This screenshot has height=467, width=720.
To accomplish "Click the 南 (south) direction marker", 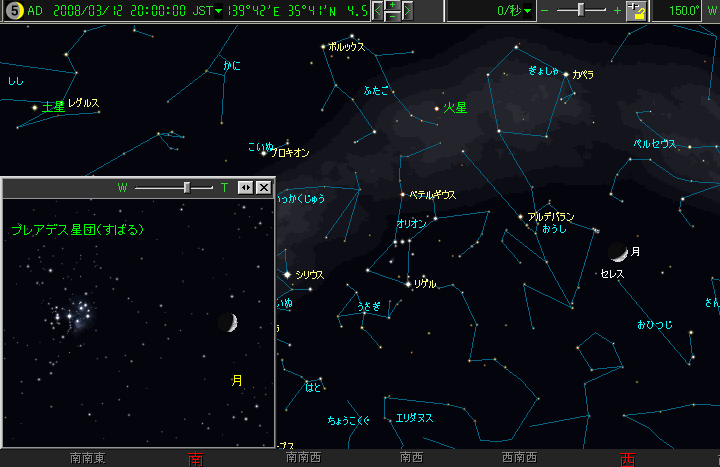I will point(196,459).
